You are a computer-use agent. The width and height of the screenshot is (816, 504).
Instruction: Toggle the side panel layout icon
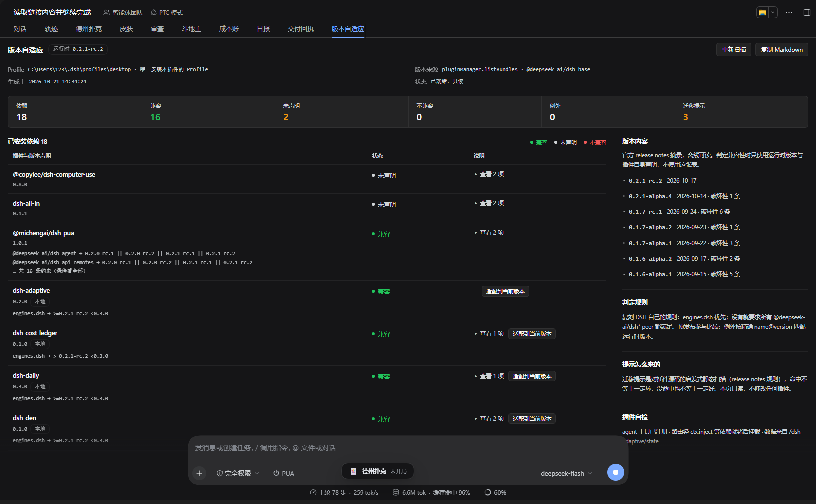[807, 13]
